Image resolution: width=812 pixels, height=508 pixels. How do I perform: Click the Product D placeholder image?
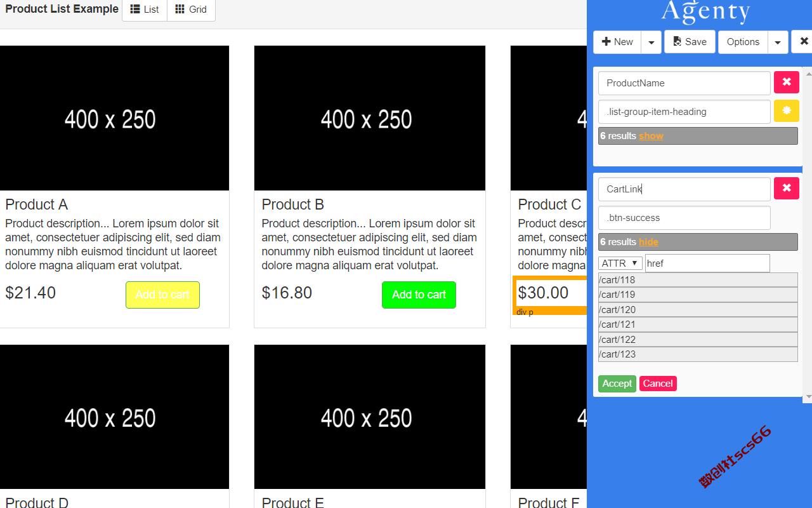(x=114, y=417)
